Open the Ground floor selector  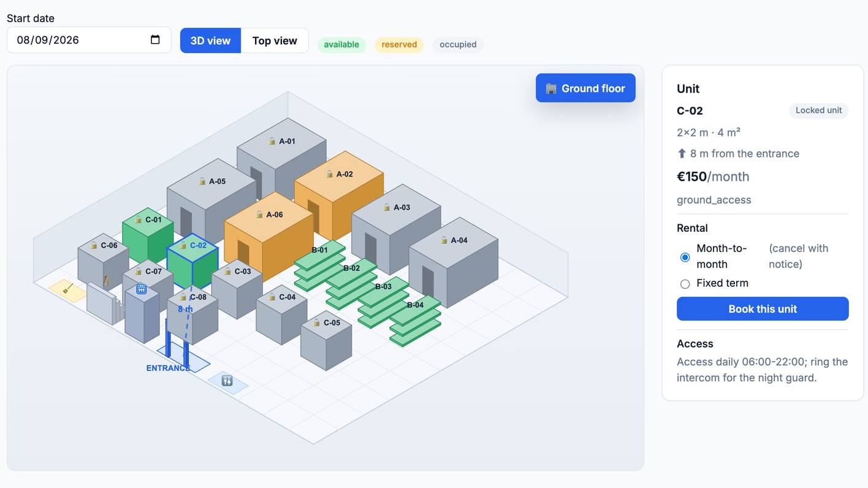tap(585, 88)
